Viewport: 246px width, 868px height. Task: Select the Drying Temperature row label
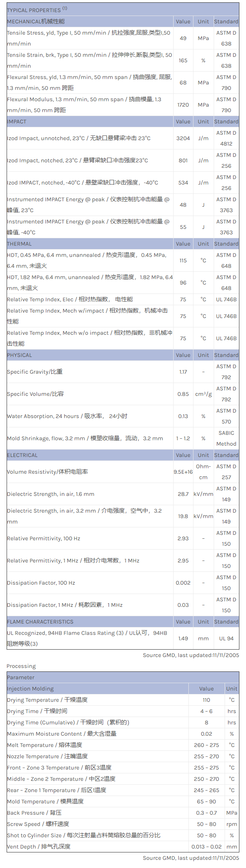coord(47,700)
